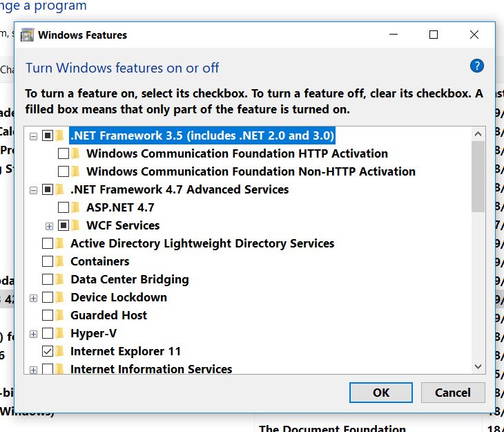Select Windows Communication Foundation HTTP Activation label
Viewport: 504px width, 432px height.
pos(238,153)
